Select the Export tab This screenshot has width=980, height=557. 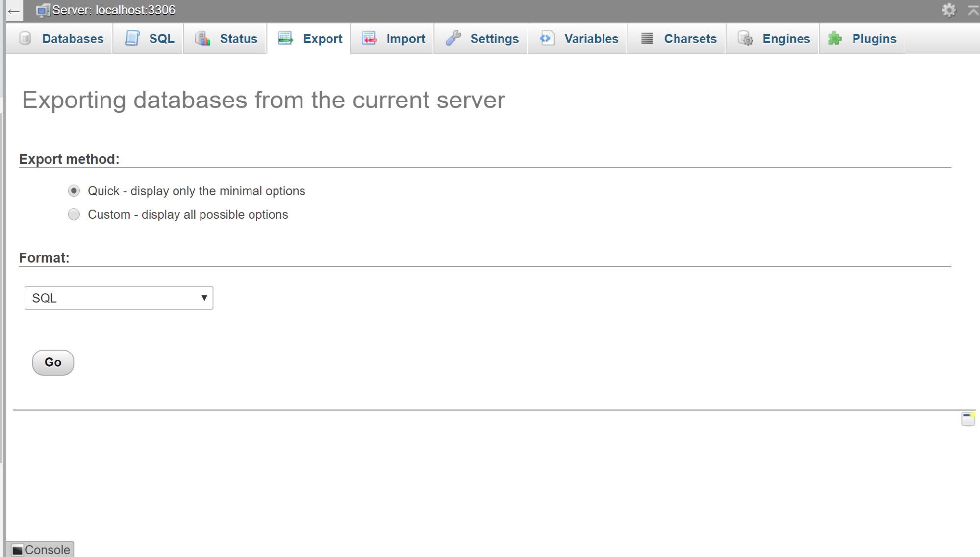pyautogui.click(x=309, y=39)
